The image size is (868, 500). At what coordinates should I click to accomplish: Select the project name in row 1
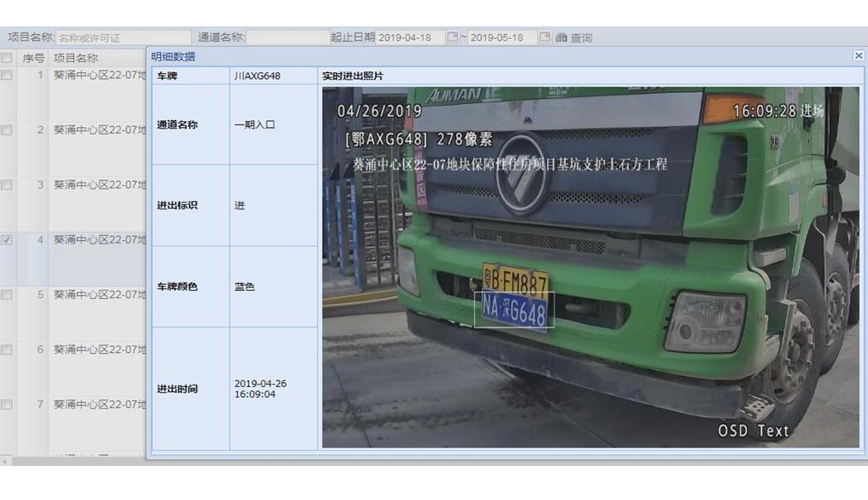click(100, 75)
